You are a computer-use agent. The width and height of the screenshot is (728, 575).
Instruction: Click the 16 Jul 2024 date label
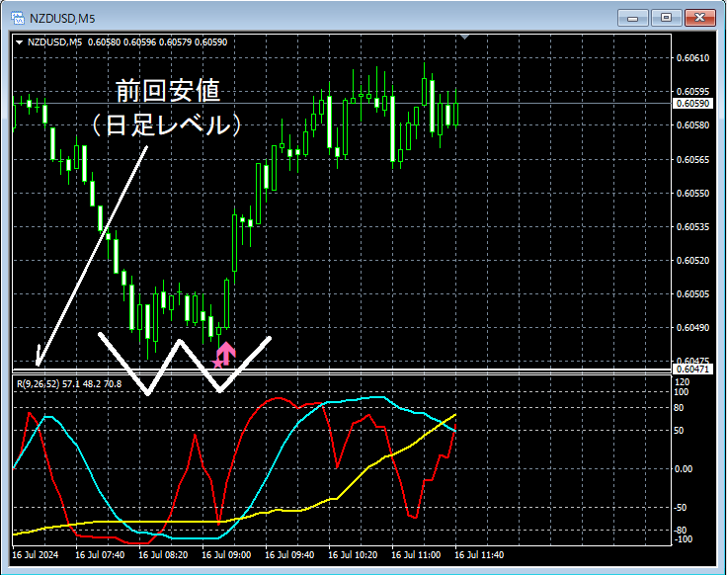tap(36, 554)
